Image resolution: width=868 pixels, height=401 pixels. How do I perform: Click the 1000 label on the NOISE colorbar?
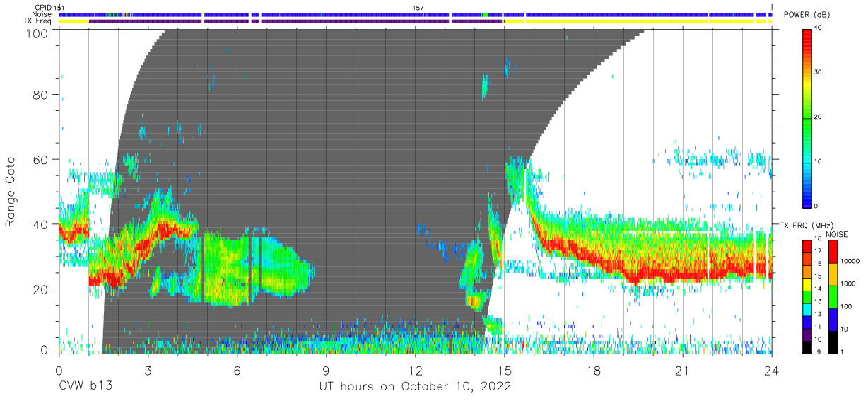pos(848,284)
